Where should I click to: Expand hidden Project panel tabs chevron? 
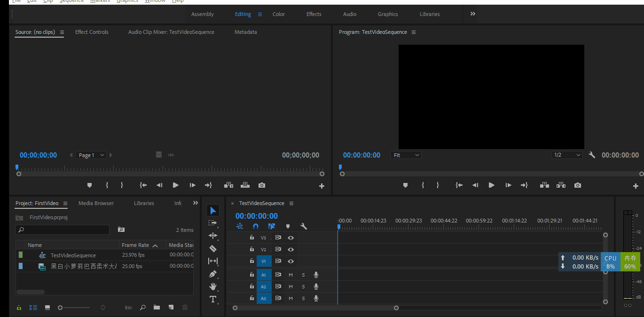tap(196, 203)
